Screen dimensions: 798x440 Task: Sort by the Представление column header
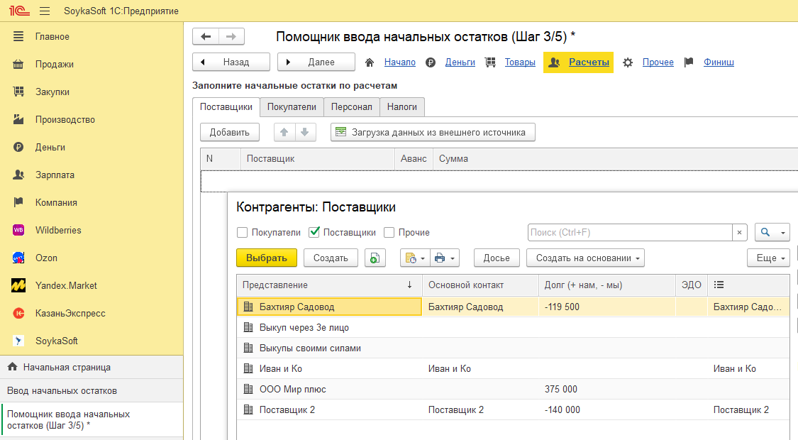click(329, 285)
